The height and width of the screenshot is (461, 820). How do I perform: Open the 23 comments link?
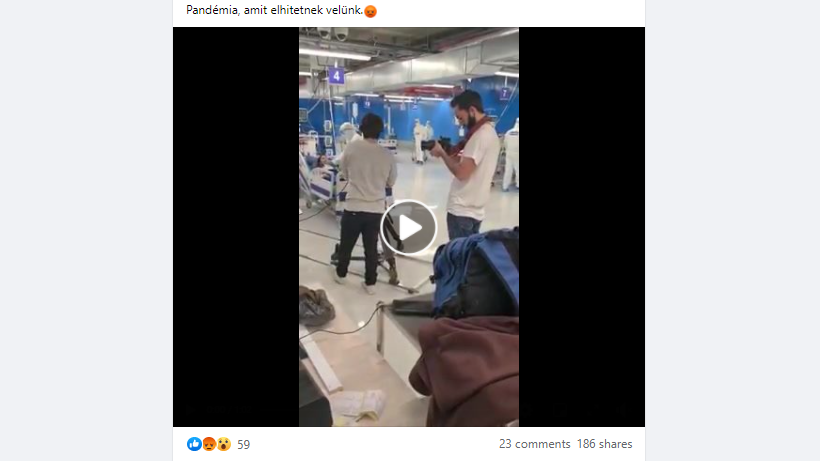[534, 444]
